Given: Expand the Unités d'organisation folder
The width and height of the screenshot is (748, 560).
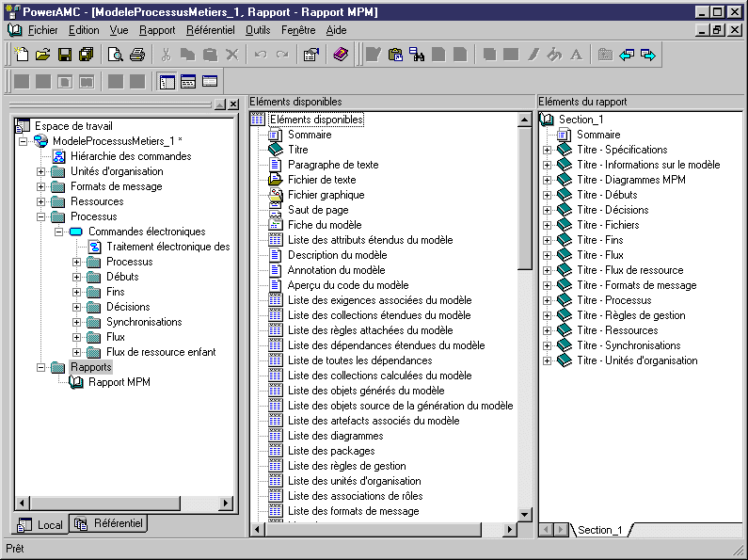Looking at the screenshot, I should coord(41,171).
